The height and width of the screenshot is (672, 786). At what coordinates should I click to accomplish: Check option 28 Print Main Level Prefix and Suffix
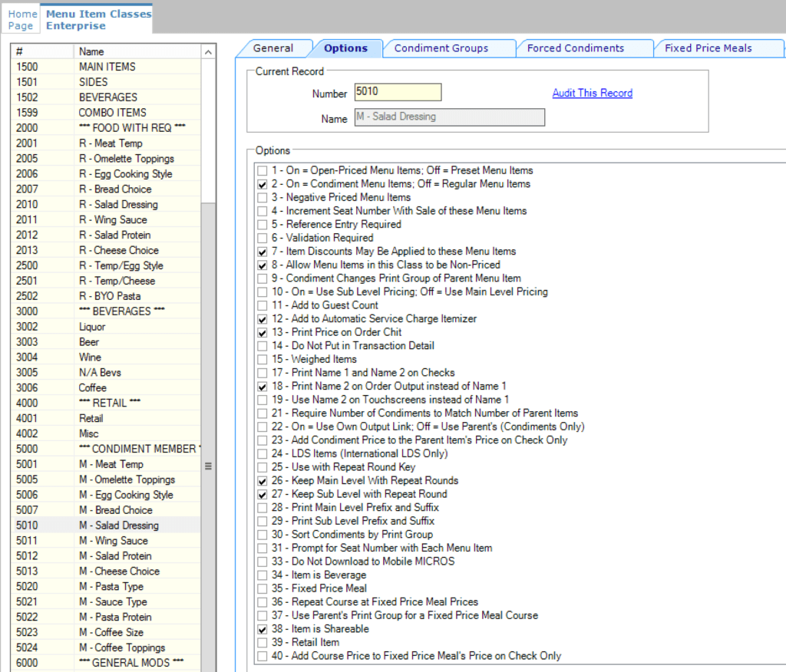[263, 508]
